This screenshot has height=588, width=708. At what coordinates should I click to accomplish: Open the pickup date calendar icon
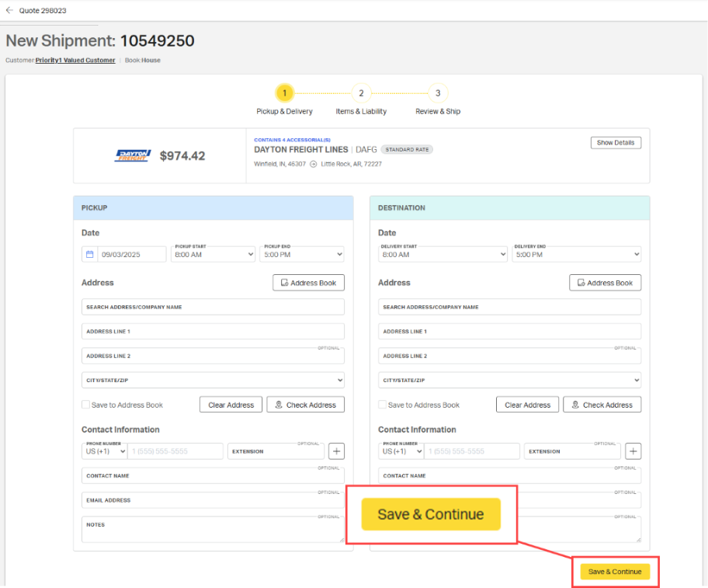pos(89,254)
